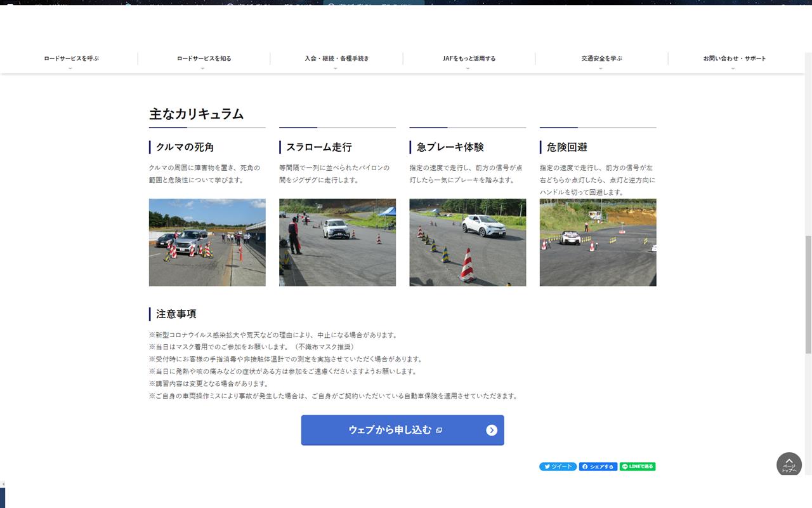This screenshot has height=508, width=812.
Task: Open the 交通安全を学ぶ menu
Action: click(601, 58)
